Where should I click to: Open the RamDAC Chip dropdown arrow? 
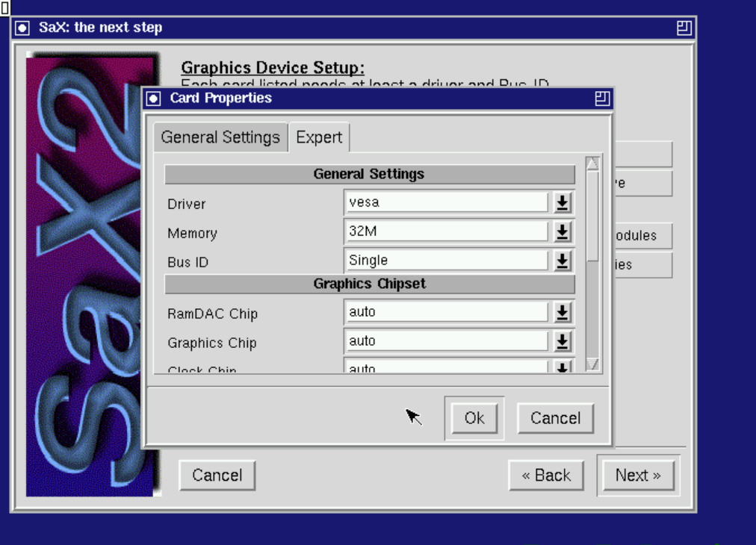click(563, 312)
